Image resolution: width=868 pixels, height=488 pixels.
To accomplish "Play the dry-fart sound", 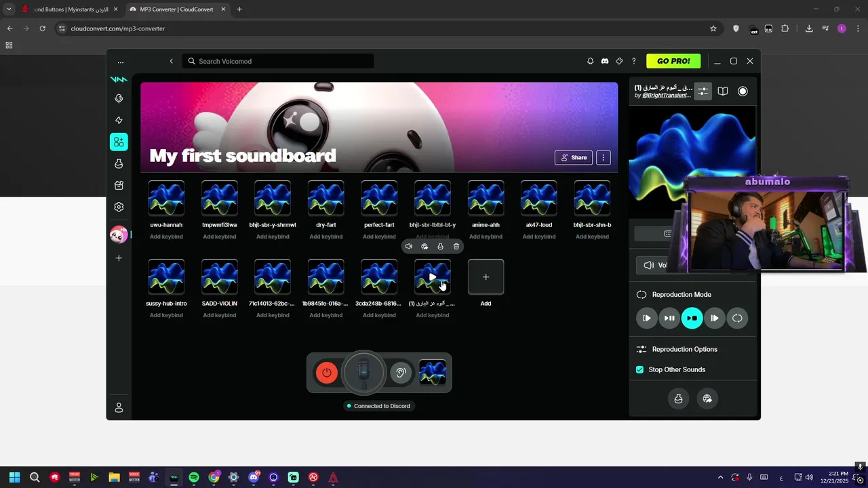I will 326,198.
